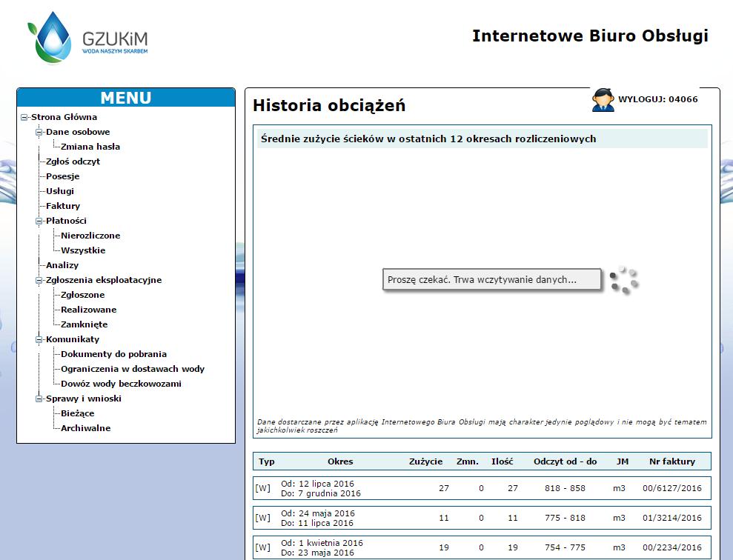Collapse the Komunikaty tree node
The width and height of the screenshot is (733, 560).
tap(39, 339)
